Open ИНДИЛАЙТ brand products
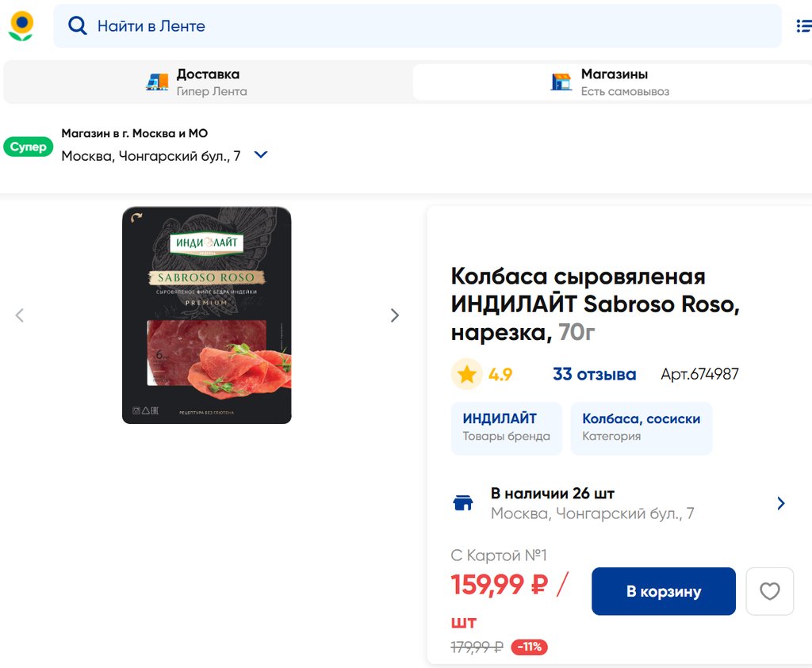This screenshot has height=668, width=812. (x=506, y=428)
